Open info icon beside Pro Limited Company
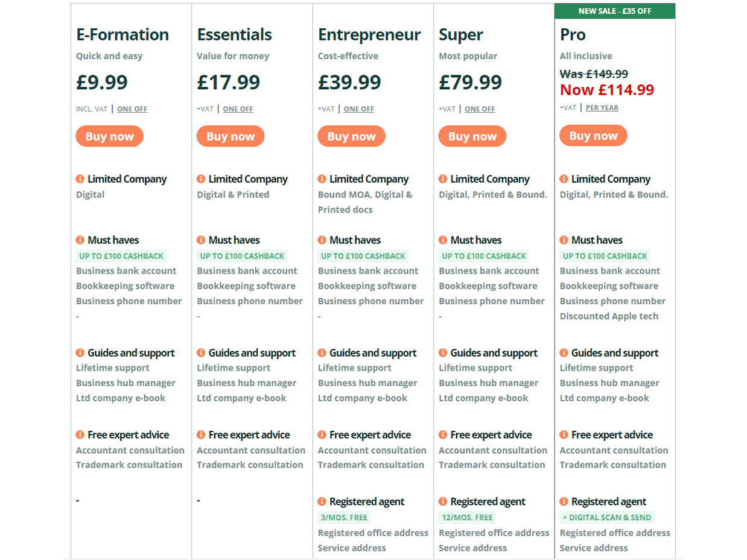Image resolution: width=747 pixels, height=560 pixels. [x=564, y=179]
